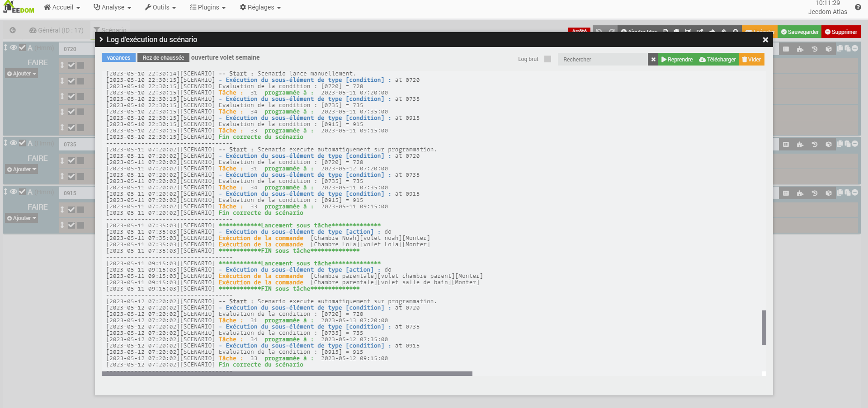Open the Ajouter dropdown in the 0720 block
The width and height of the screenshot is (868, 408).
point(22,74)
